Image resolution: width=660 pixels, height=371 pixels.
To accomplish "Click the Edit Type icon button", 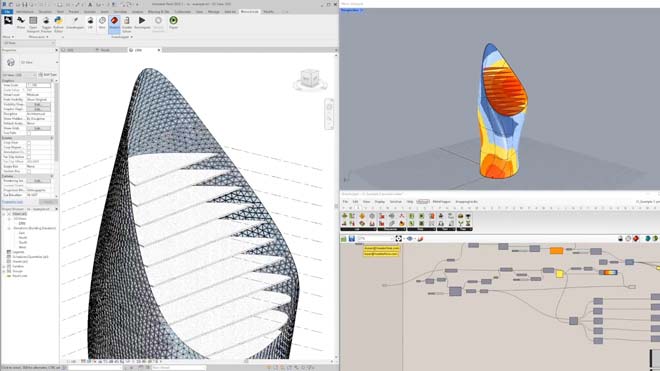I will pos(47,75).
